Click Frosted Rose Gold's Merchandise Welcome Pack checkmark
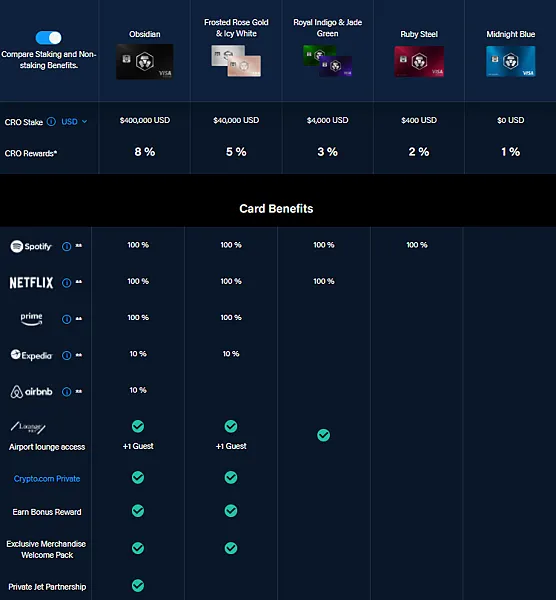The width and height of the screenshot is (556, 600). [231, 548]
